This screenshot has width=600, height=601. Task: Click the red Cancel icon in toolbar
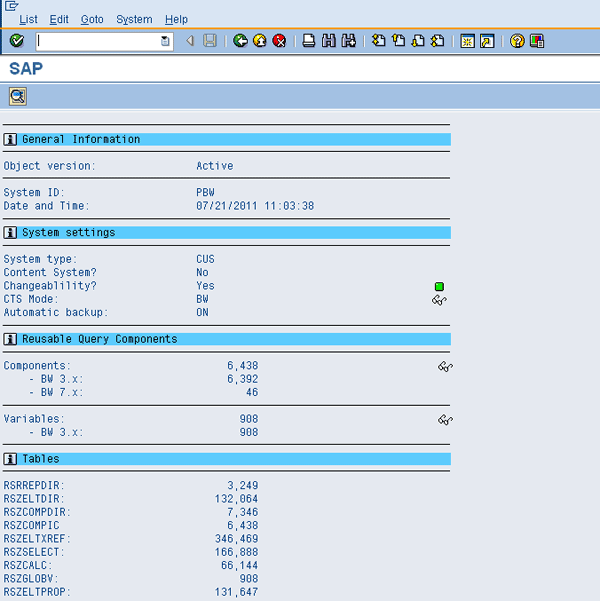coord(279,41)
